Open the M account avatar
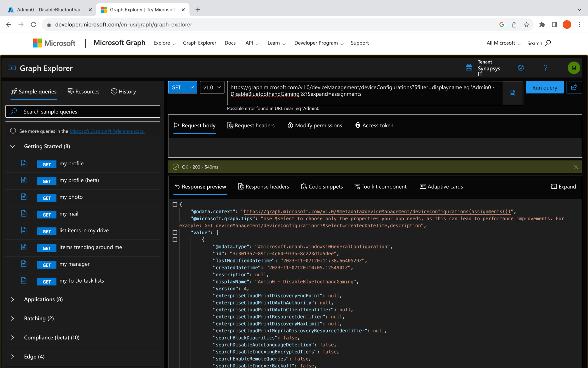 574,68
